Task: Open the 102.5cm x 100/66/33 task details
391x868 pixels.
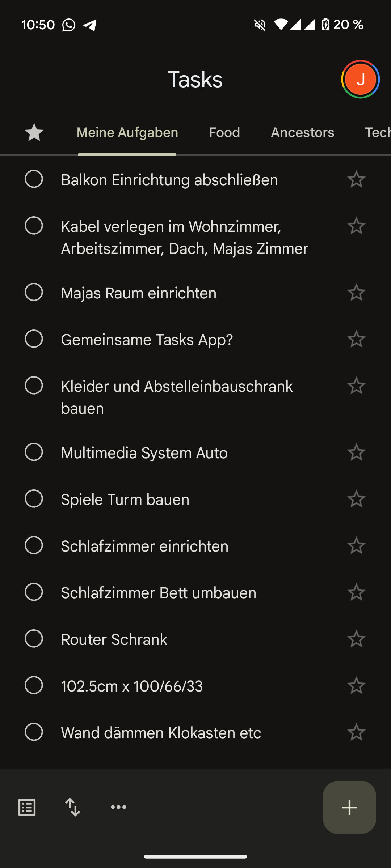Action: pos(132,686)
